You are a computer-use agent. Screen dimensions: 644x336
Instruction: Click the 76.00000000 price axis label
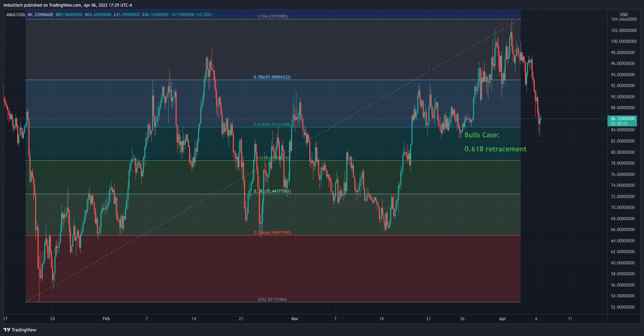(624, 174)
